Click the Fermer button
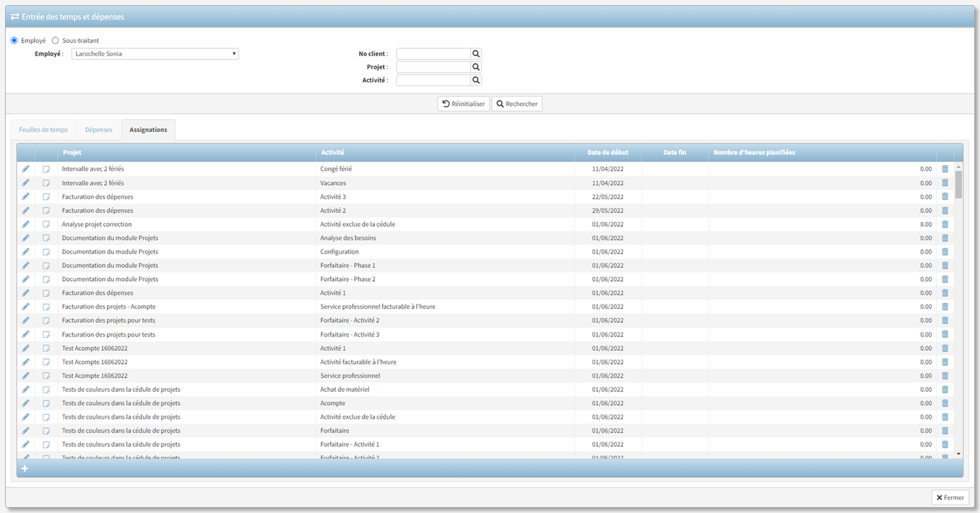Viewport: 980px width, 513px height. pyautogui.click(x=950, y=497)
